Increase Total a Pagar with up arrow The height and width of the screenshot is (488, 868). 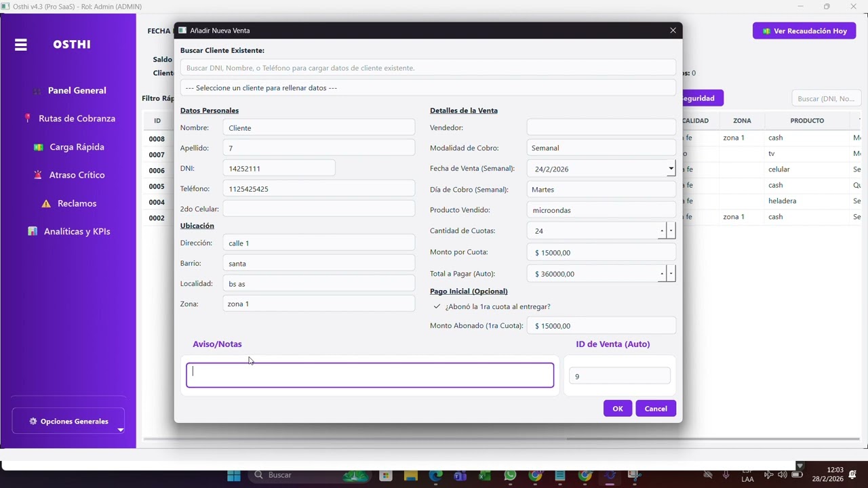(x=662, y=274)
